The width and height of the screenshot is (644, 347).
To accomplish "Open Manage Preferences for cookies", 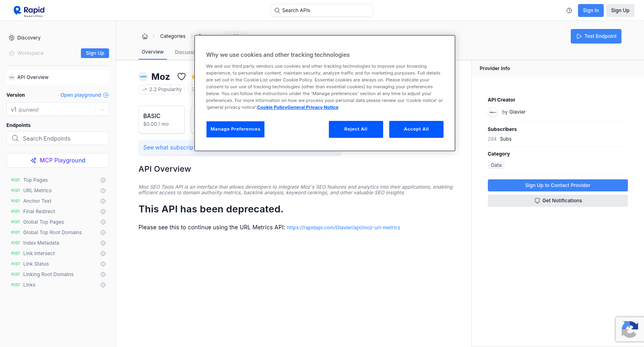I will [235, 129].
